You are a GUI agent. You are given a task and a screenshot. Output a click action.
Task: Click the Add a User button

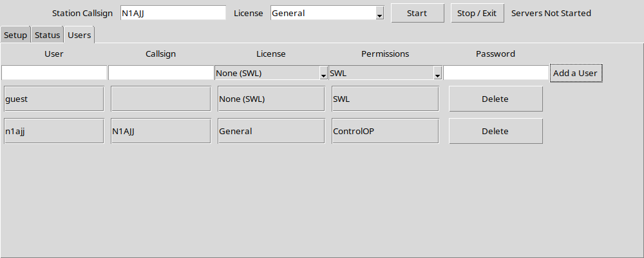[576, 74]
